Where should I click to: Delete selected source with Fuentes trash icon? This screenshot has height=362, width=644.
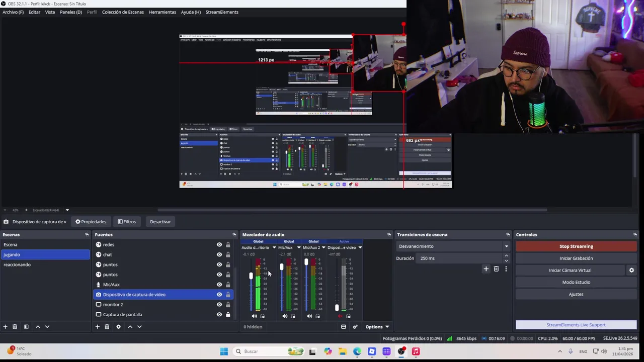pos(107,327)
